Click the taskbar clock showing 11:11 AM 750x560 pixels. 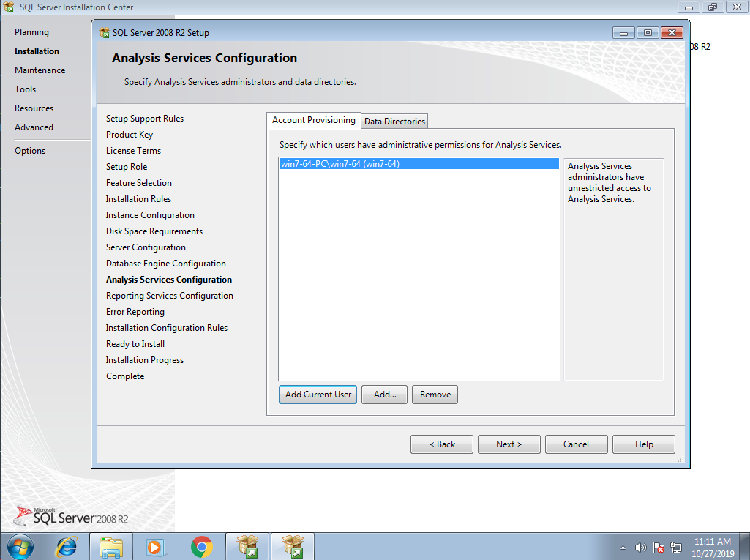[712, 547]
